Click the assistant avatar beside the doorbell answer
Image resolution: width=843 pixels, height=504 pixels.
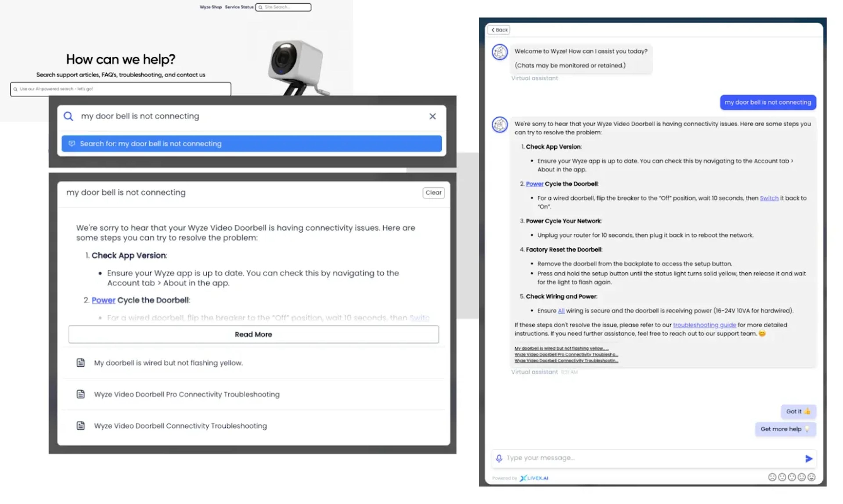pyautogui.click(x=500, y=125)
